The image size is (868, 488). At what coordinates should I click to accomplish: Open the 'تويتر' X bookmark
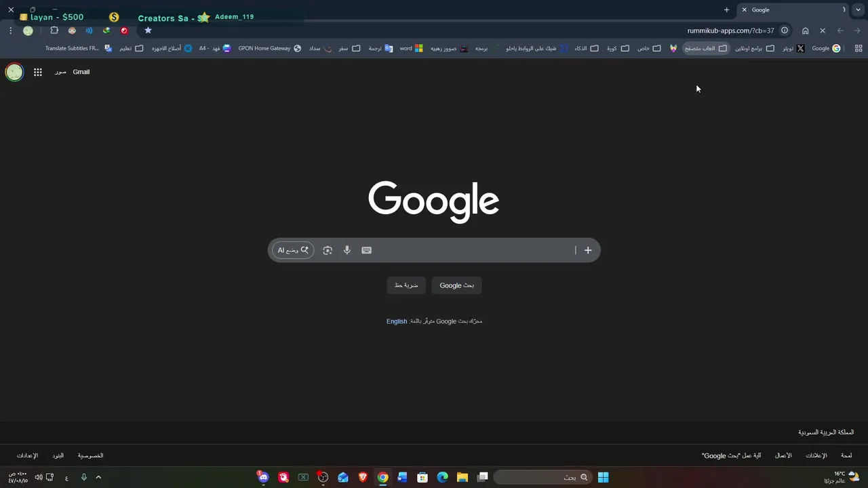pyautogui.click(x=793, y=48)
